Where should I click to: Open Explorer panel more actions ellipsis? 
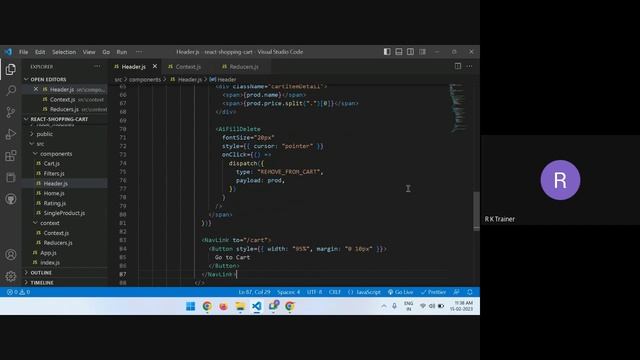point(97,66)
